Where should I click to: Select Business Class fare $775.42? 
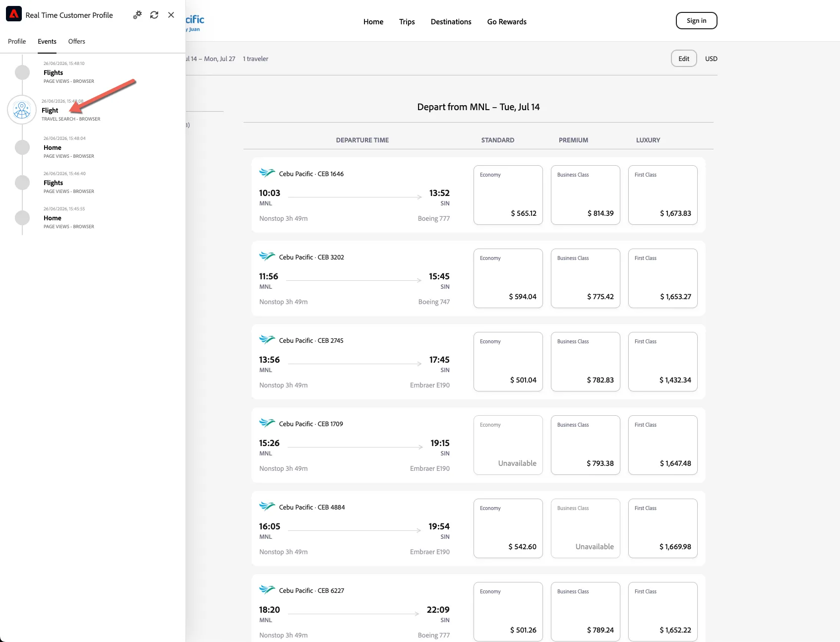tap(586, 278)
